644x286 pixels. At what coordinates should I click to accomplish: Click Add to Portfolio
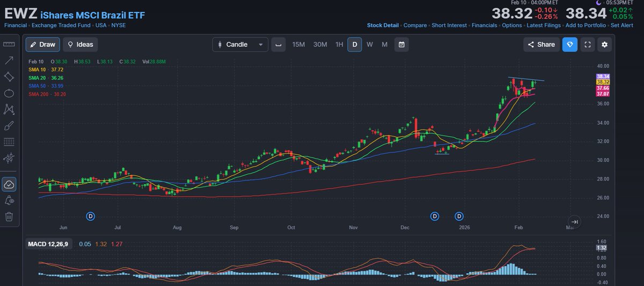(586, 25)
